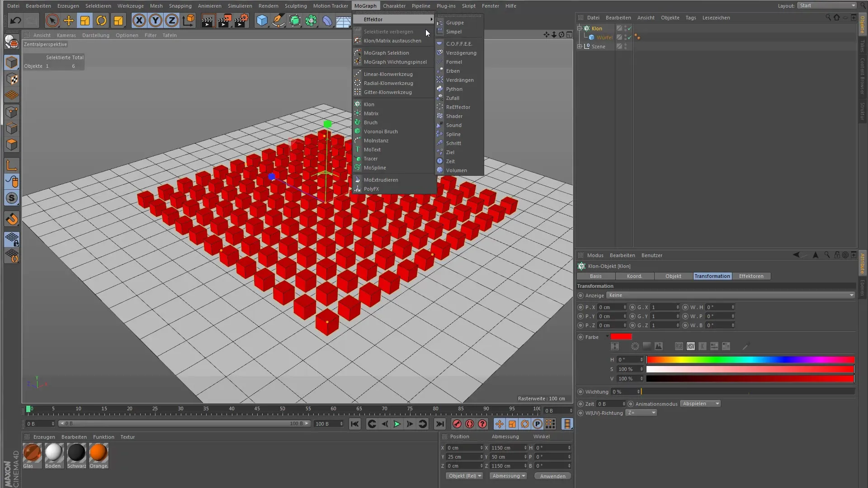Click the Undo arrow icon
Image resolution: width=868 pixels, height=488 pixels.
click(x=15, y=20)
